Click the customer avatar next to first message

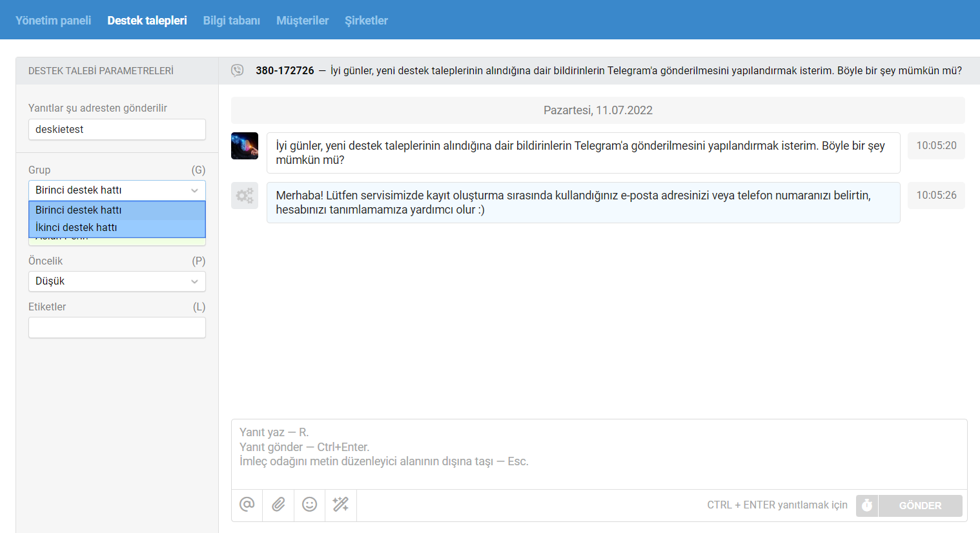(245, 146)
